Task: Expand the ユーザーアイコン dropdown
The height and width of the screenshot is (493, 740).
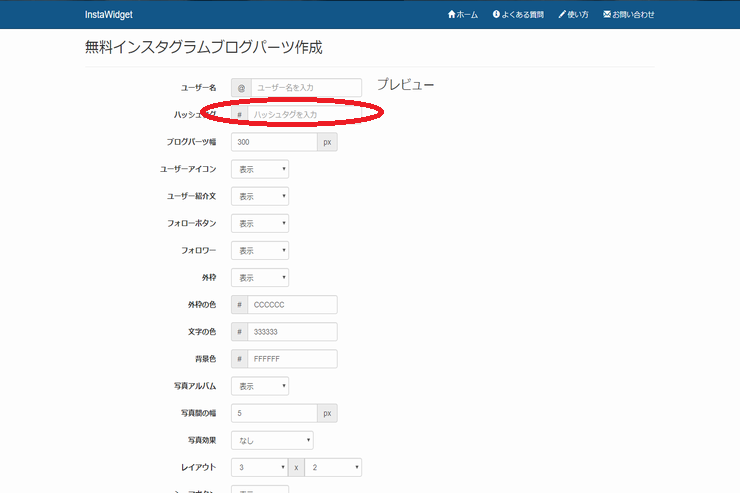Action: tap(260, 169)
